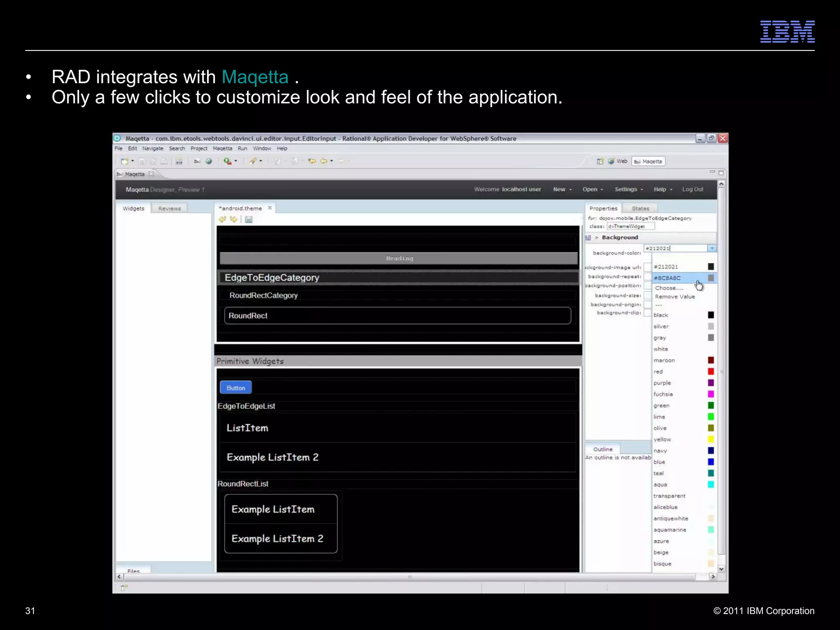The width and height of the screenshot is (840, 630).
Task: Click the green Run on server icon
Action: (x=227, y=161)
